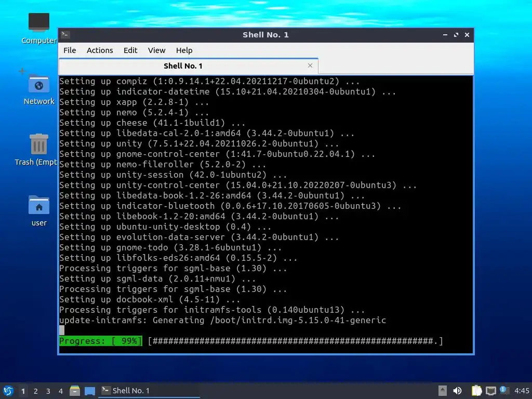Click the 'Setting up compiz' line

(209, 81)
